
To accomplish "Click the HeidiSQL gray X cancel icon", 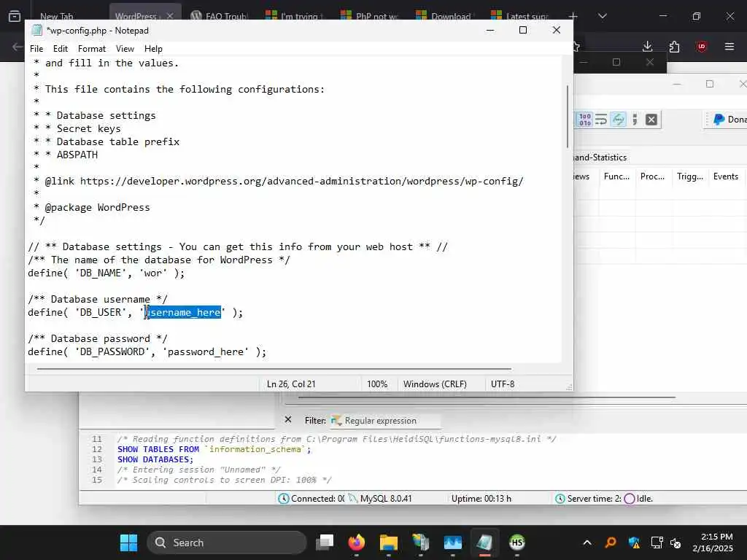I will (x=651, y=120).
